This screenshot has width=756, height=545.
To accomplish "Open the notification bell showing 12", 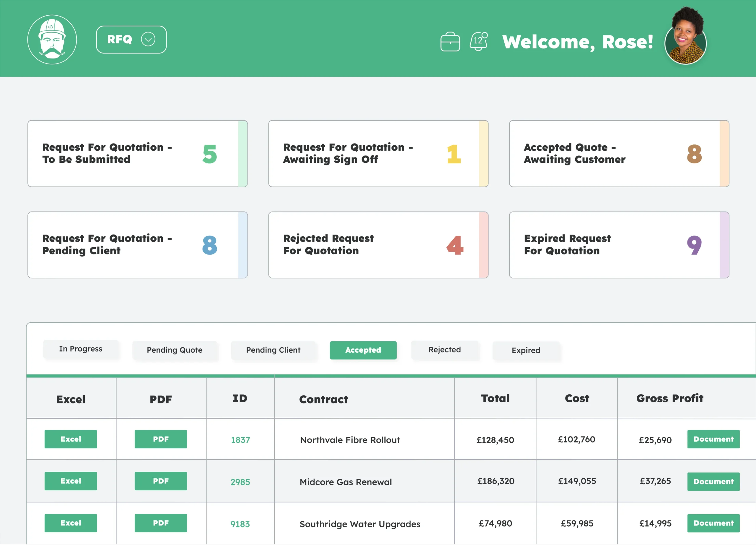I will point(479,41).
